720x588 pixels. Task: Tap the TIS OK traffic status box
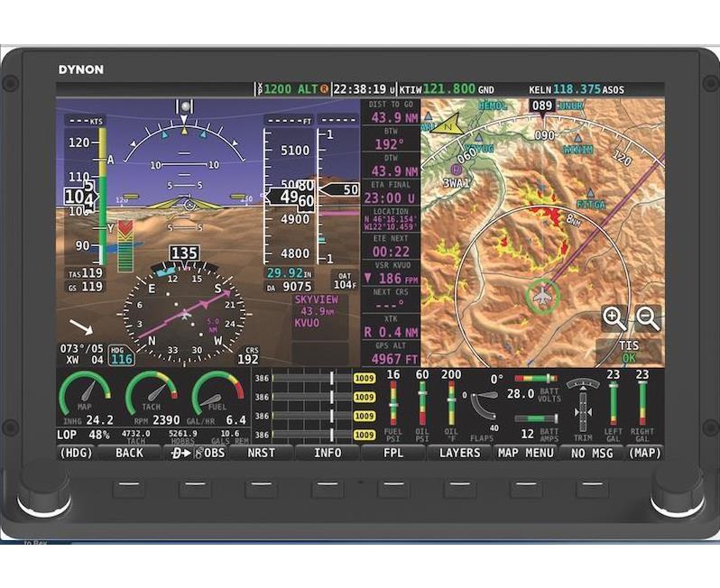pos(628,351)
